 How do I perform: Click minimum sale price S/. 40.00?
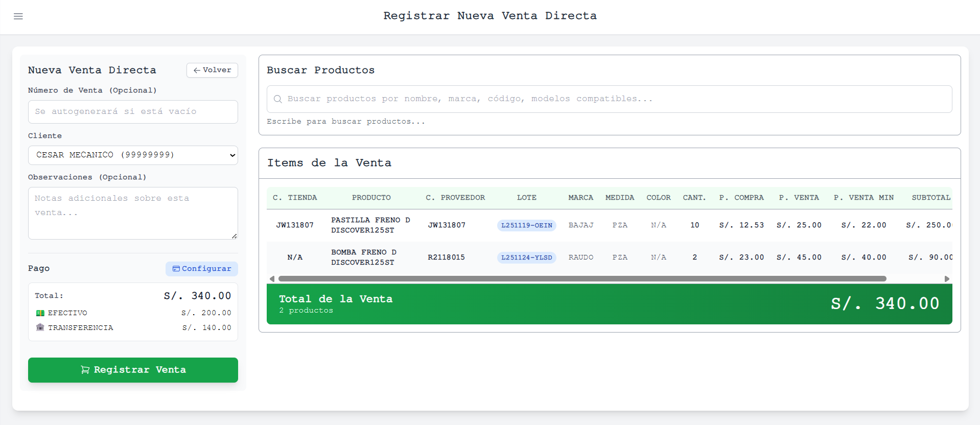coord(864,257)
